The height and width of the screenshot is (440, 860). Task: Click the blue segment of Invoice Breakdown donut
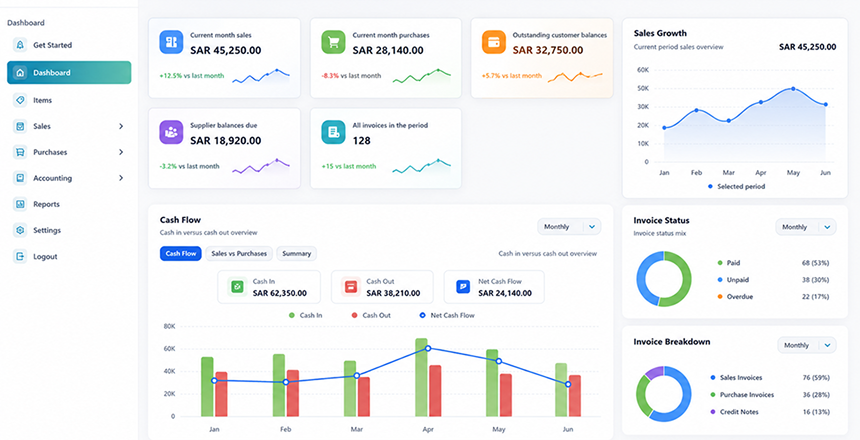(684, 399)
